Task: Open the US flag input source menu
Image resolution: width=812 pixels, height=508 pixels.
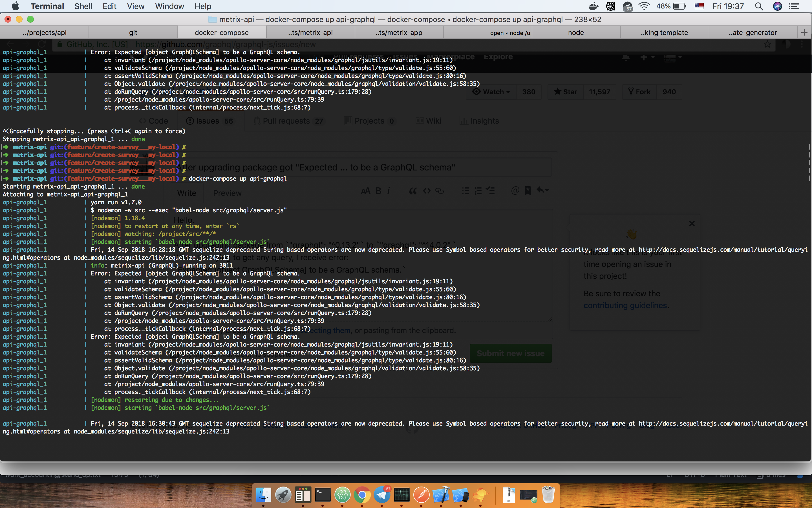Action: coord(699,6)
